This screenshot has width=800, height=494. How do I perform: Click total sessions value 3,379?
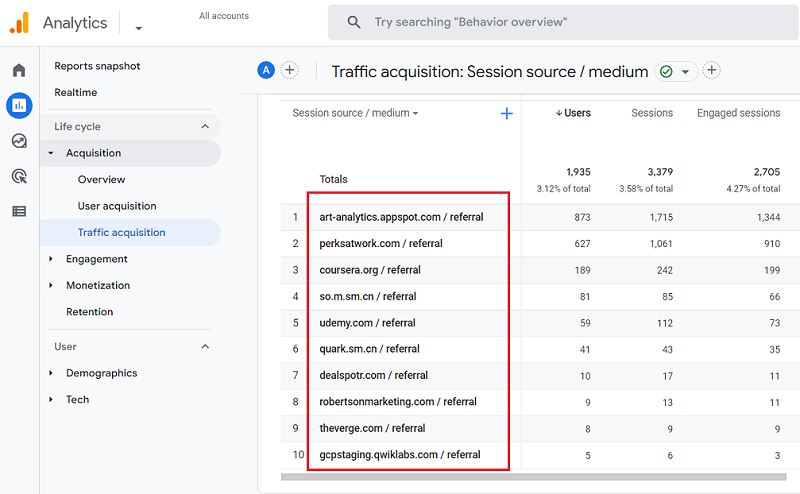pos(660,172)
